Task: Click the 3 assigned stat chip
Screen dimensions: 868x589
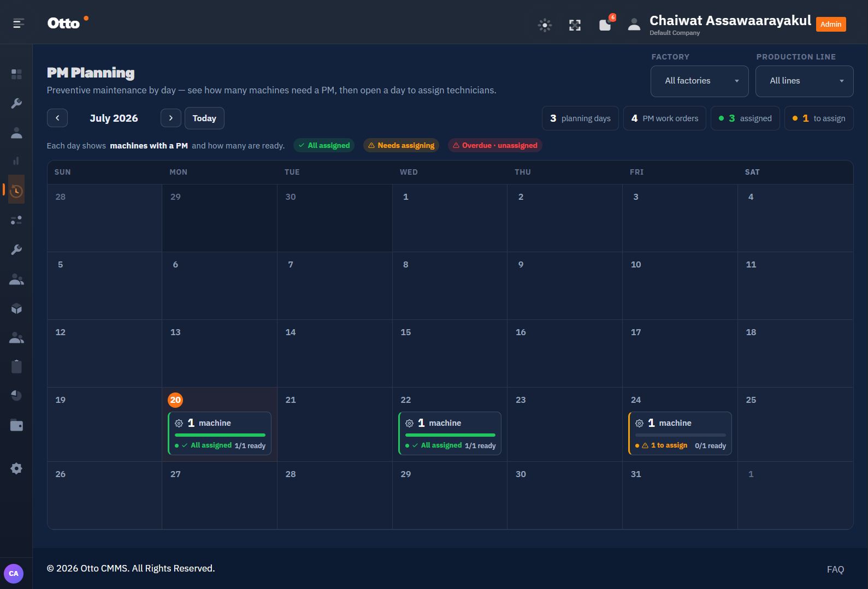Action: click(745, 118)
